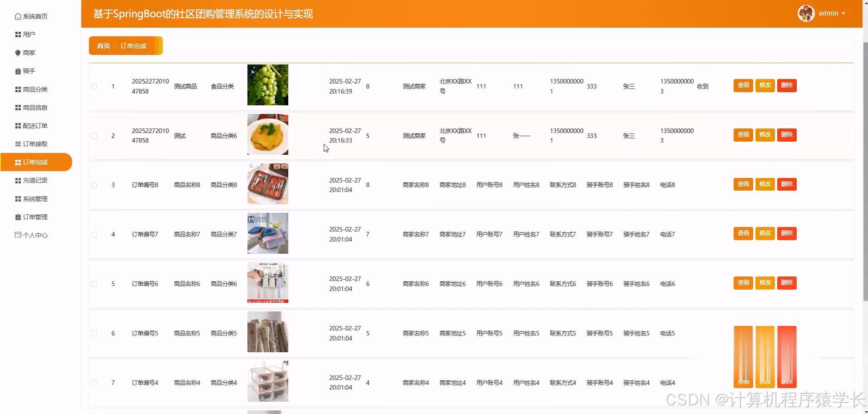
Task: Click the card icon next to 个人中心
Action: pyautogui.click(x=18, y=235)
